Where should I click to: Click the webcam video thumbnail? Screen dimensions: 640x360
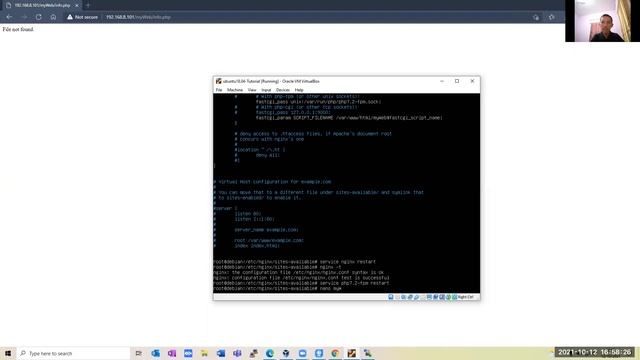pos(602,21)
